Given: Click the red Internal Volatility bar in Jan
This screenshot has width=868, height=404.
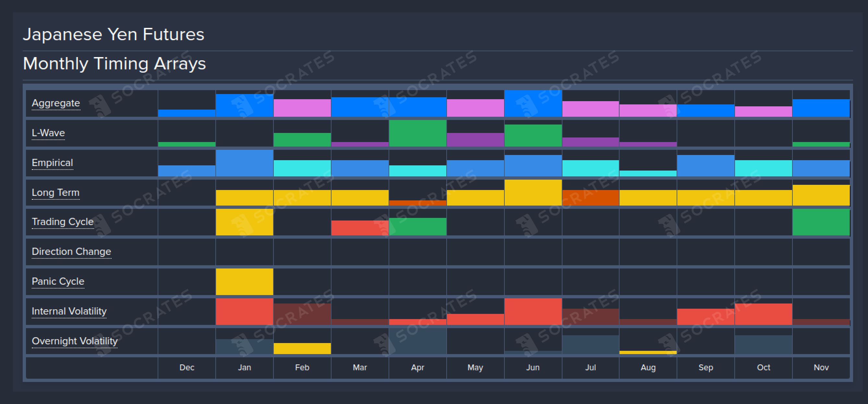Looking at the screenshot, I should 244,311.
